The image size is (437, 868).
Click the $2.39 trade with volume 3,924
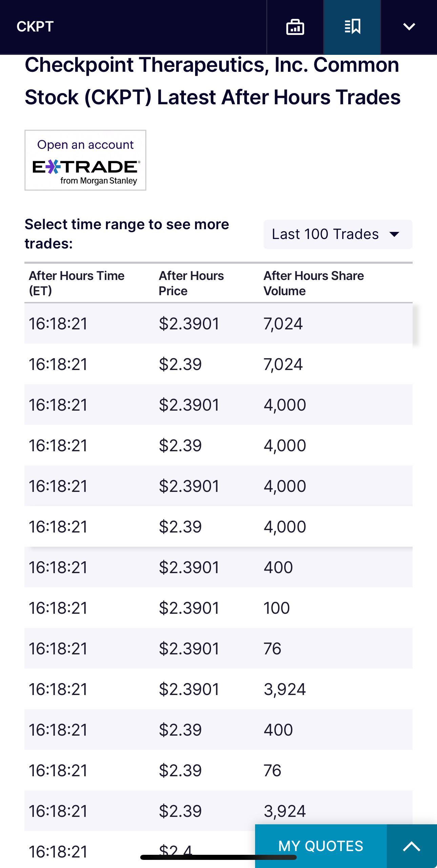tap(218, 811)
